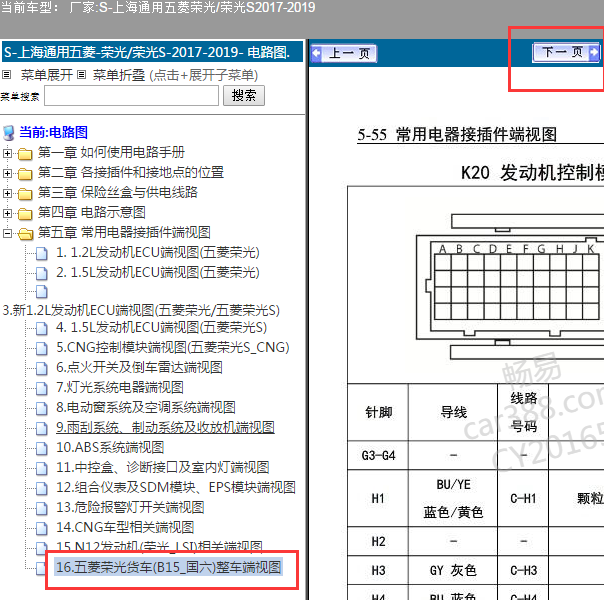The width and height of the screenshot is (604, 600).
Task: Click page icon beside 10.ABS系统端视图
Action: pos(42,449)
